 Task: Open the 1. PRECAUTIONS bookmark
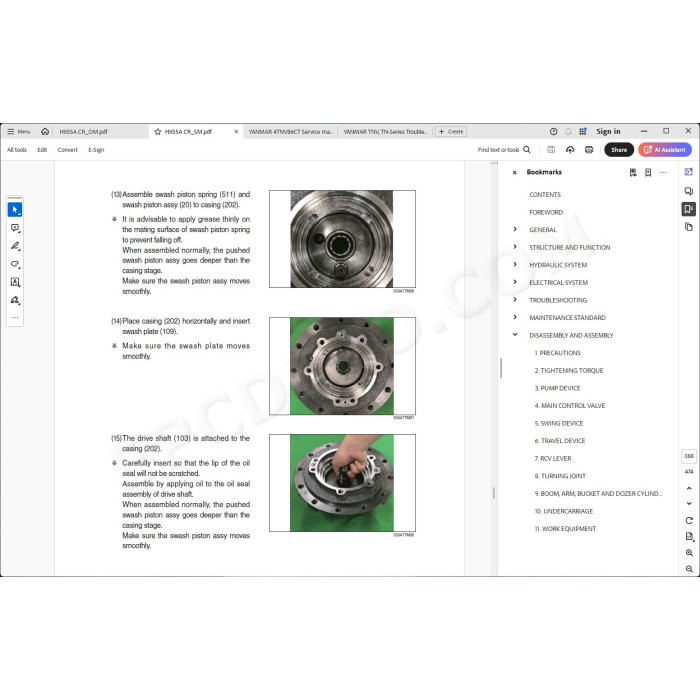point(558,353)
